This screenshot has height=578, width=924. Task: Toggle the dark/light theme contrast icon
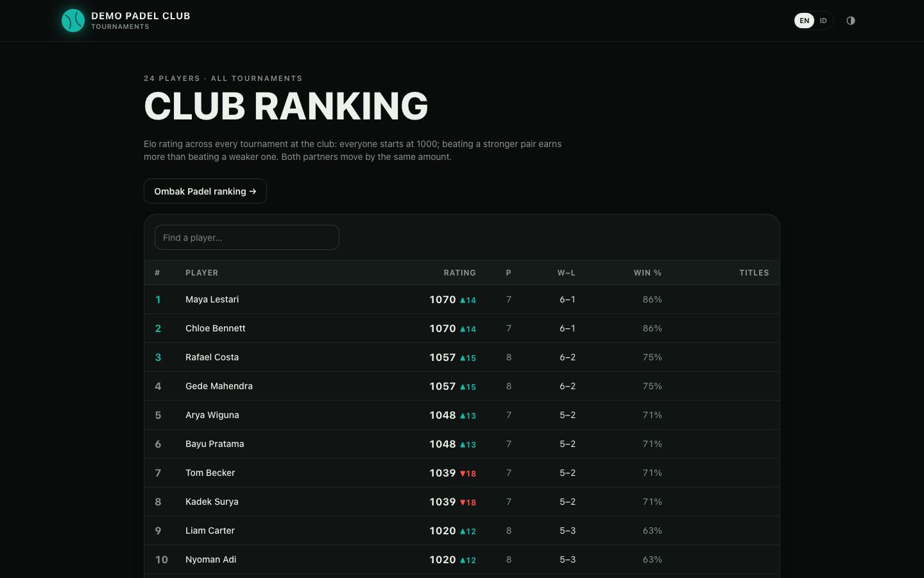[x=851, y=21]
